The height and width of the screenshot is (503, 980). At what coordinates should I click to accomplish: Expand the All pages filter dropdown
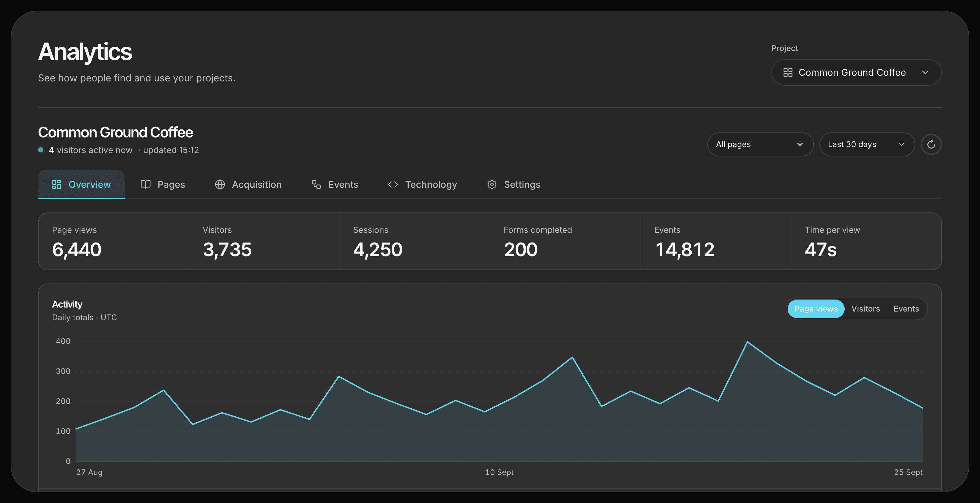[760, 144]
